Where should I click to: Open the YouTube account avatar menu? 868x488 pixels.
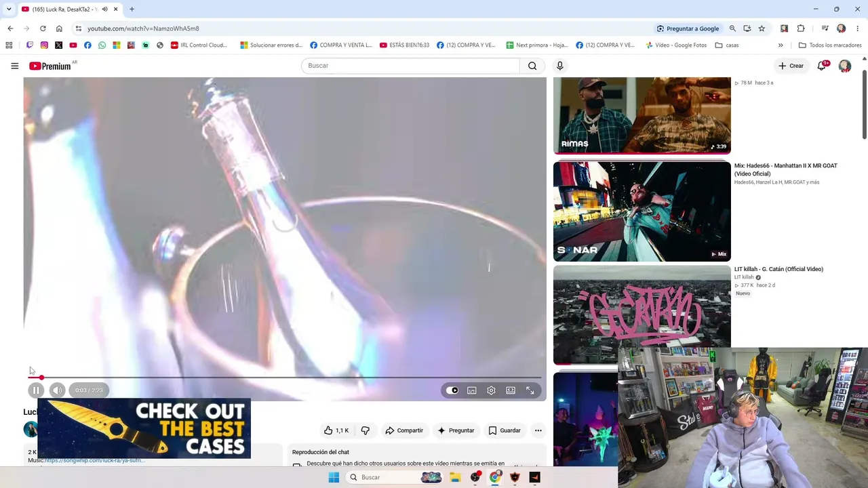[x=845, y=66]
